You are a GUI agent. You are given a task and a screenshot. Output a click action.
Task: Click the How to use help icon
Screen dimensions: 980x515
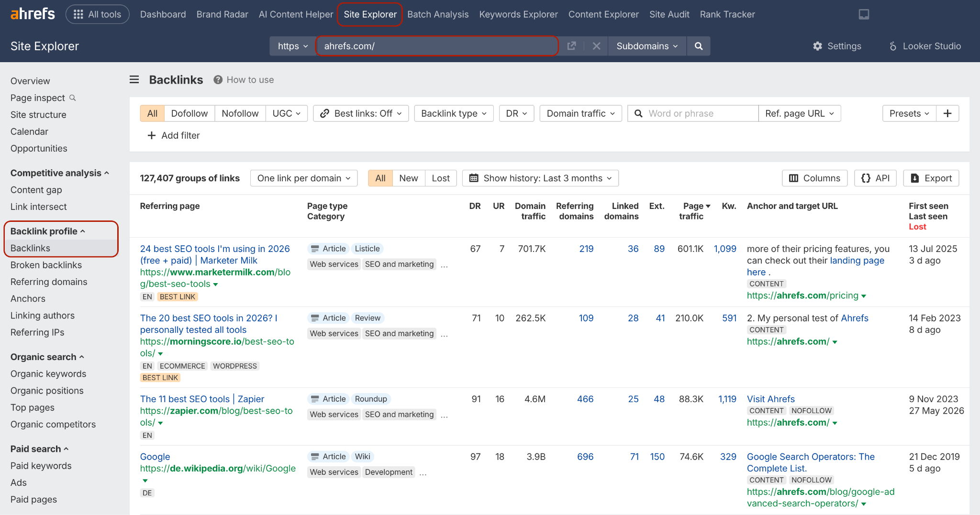(218, 80)
